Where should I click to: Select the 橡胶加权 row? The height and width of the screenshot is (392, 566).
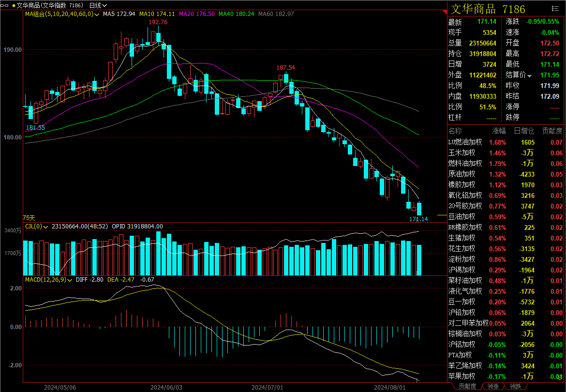point(506,185)
